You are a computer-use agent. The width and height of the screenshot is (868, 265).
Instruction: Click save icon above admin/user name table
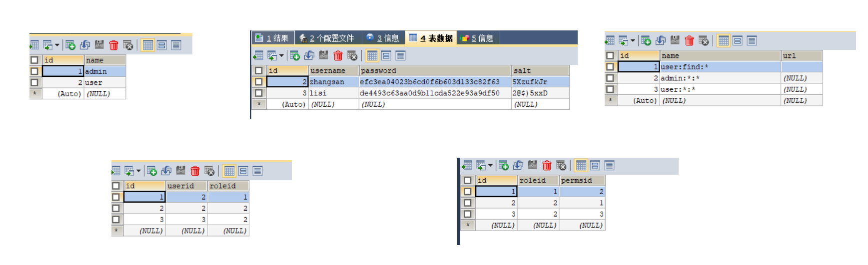click(99, 45)
